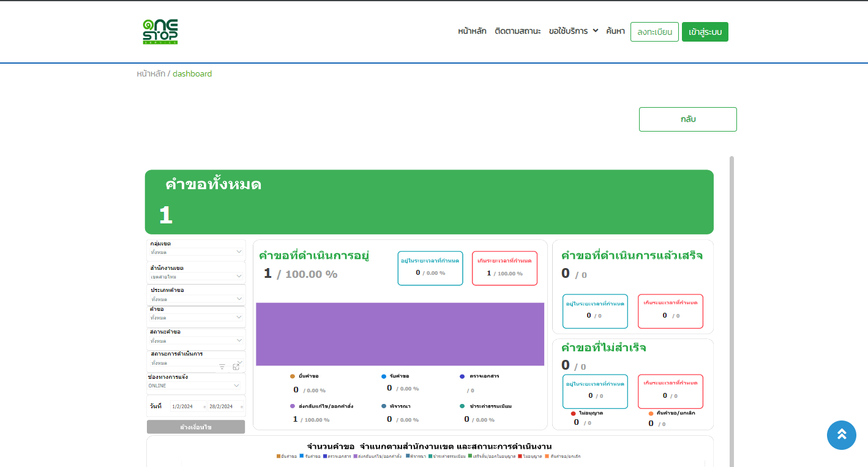Screen dimensions: 868x467
Task: Click the scroll-to-top arrow button
Action: pos(841,435)
